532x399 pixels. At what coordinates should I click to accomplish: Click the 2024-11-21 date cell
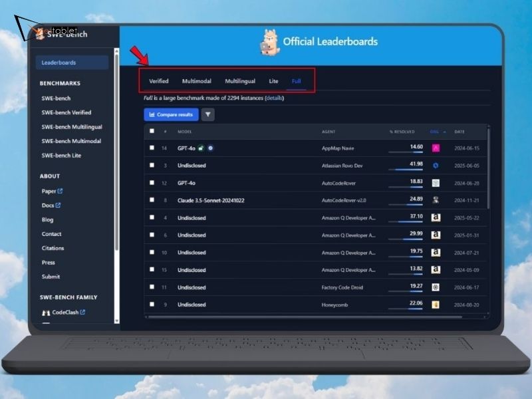(467, 200)
